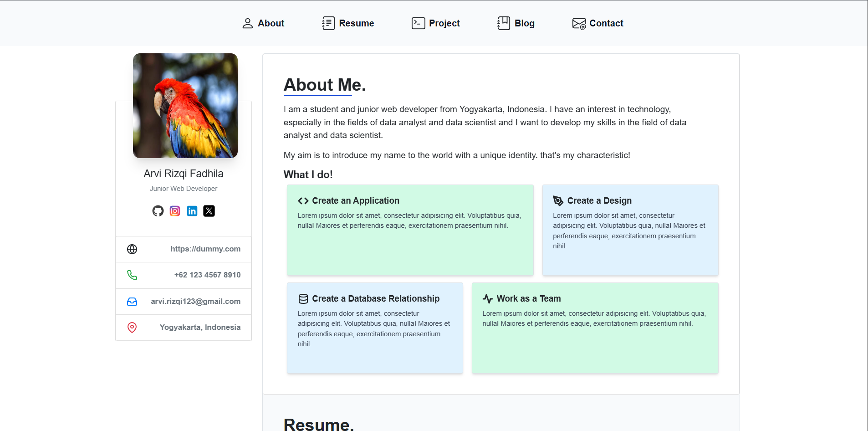Open the https://dummy.com website link
868x431 pixels.
pyautogui.click(x=205, y=249)
